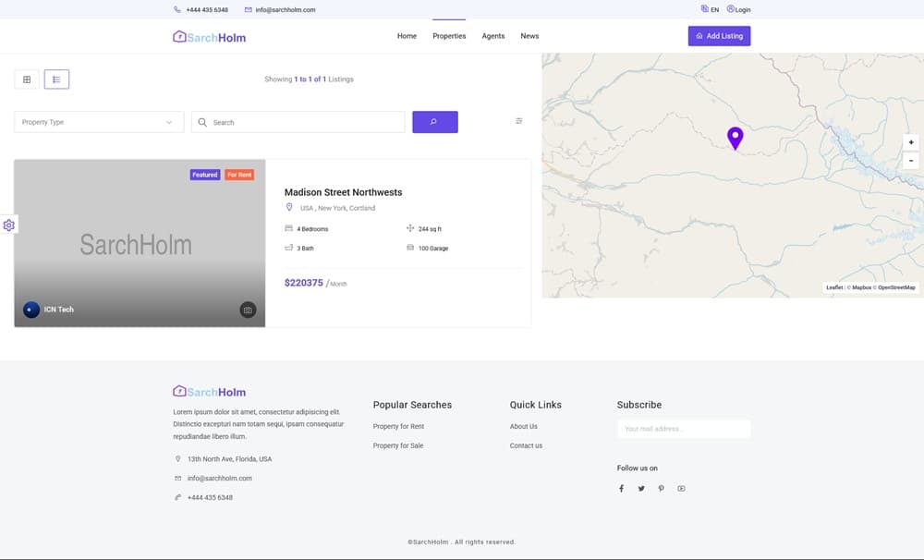
Task: Open the Twitter icon in footer
Action: point(641,489)
